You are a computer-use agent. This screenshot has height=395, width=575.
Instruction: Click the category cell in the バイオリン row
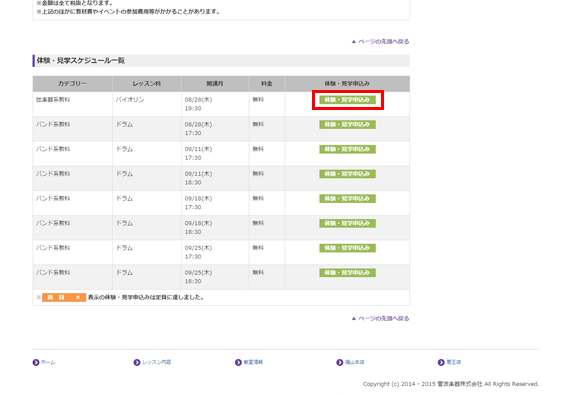pyautogui.click(x=72, y=104)
